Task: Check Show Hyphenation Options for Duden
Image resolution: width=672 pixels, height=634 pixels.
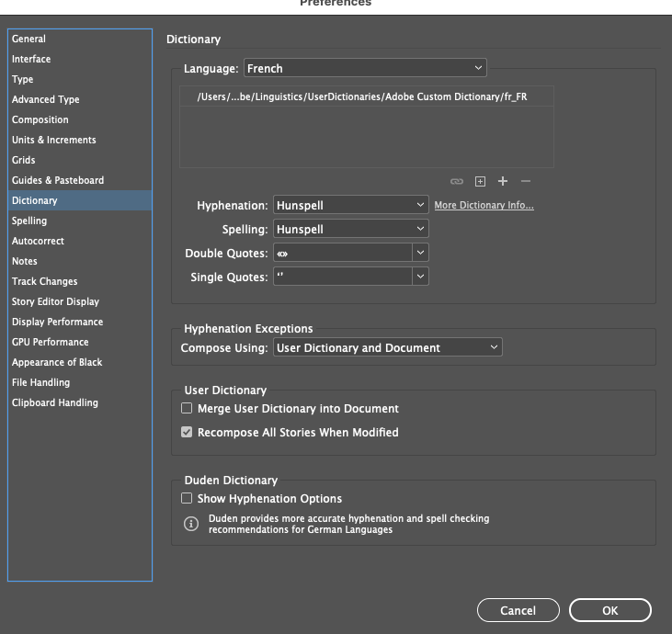Action: tap(187, 499)
